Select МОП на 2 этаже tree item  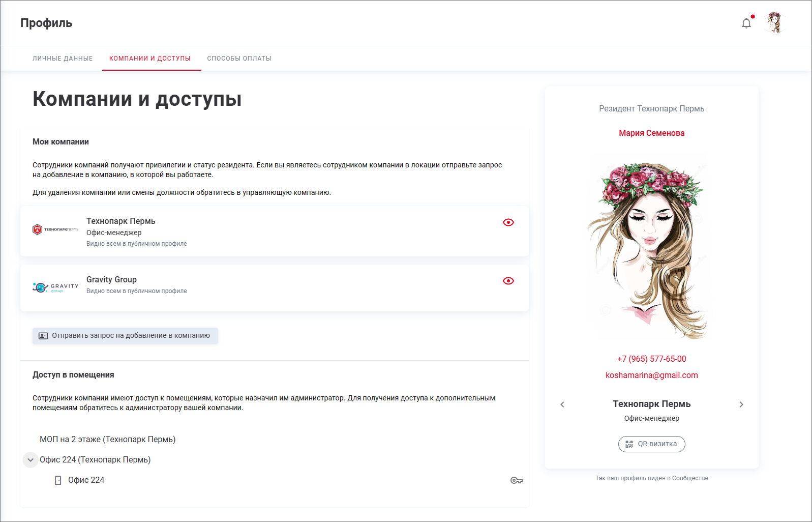click(107, 440)
